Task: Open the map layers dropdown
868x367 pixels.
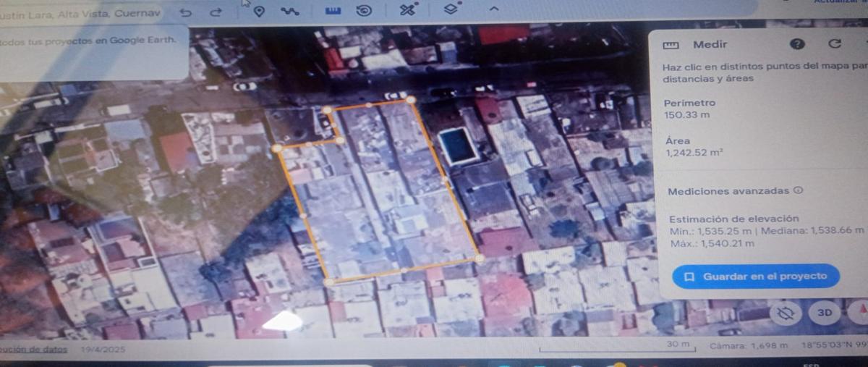Action: coord(452,9)
